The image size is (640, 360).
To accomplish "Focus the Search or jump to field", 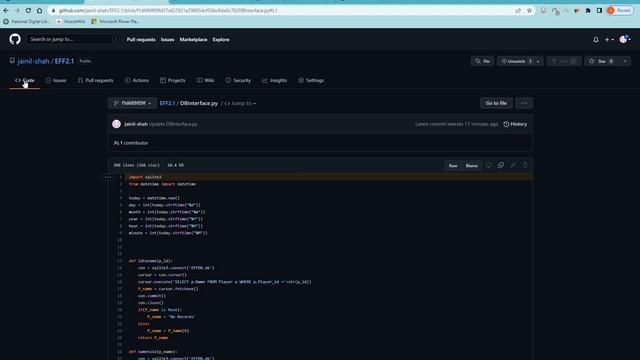I will click(74, 39).
